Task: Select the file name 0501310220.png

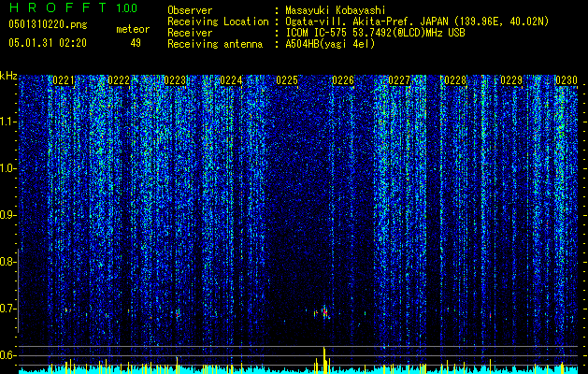Action: tap(48, 25)
